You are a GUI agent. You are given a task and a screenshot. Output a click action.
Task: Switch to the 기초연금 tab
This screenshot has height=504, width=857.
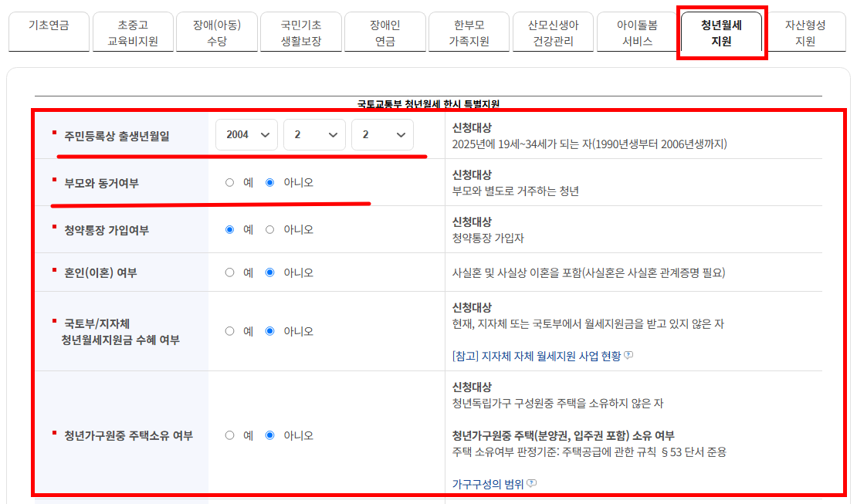pyautogui.click(x=49, y=32)
